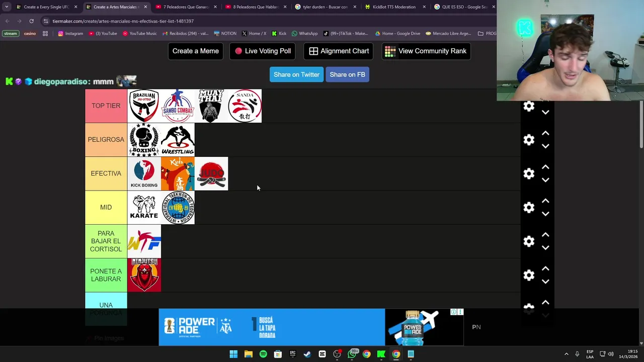Move PARA BAJAR EL CORTISOL row up
The height and width of the screenshot is (362, 644).
tap(545, 235)
